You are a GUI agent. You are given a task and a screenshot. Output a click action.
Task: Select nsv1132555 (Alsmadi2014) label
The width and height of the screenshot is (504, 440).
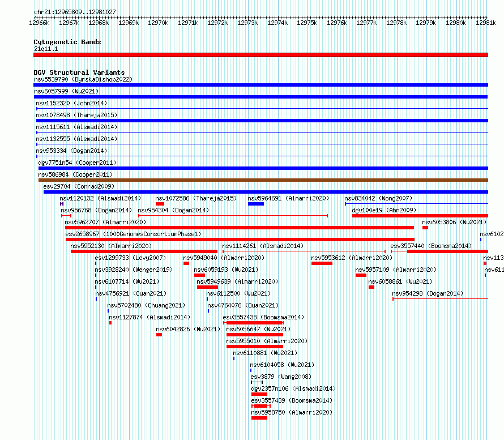tap(76, 139)
